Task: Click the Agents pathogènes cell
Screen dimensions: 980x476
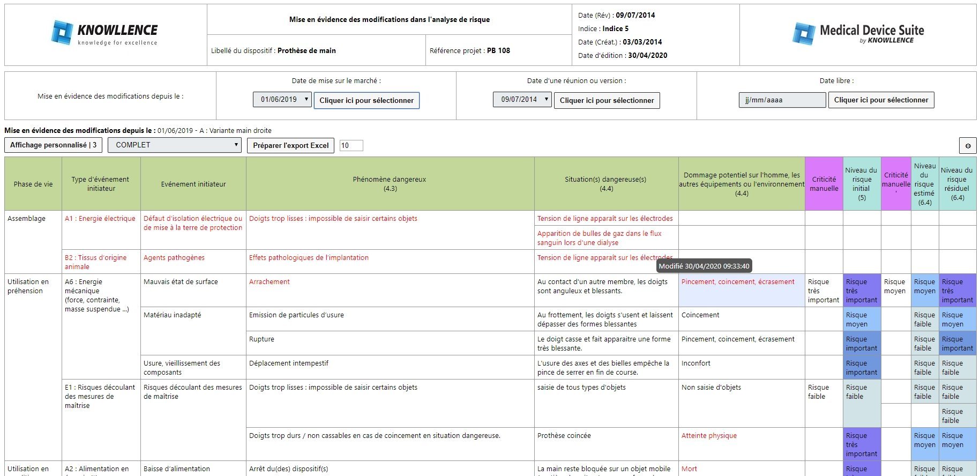Action: (x=193, y=262)
